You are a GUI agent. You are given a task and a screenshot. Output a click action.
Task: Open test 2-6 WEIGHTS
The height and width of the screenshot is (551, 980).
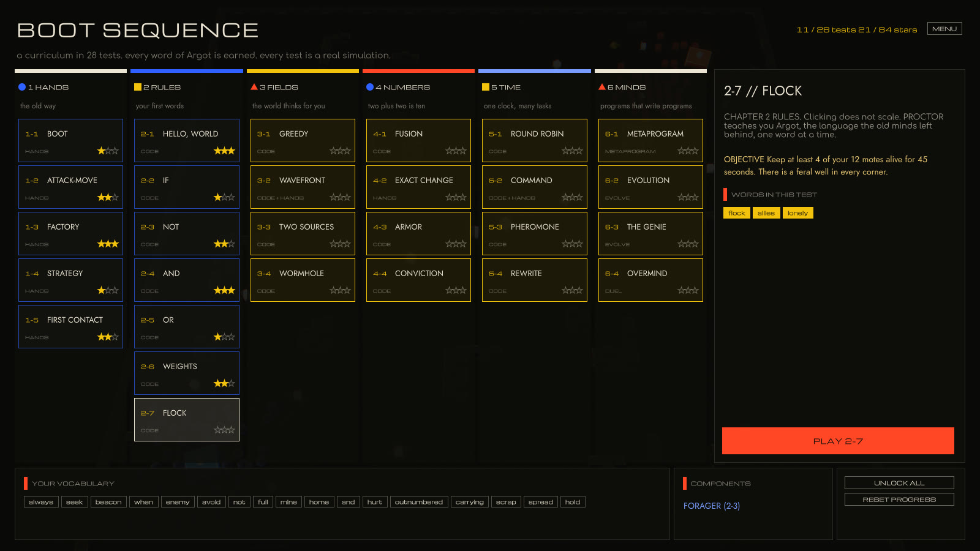[187, 373]
